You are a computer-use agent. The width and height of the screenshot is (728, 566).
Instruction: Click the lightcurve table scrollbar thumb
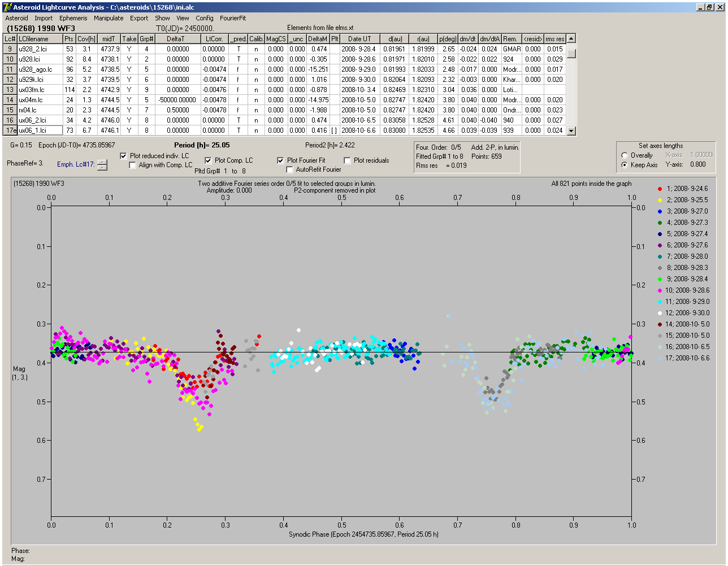pos(571,54)
